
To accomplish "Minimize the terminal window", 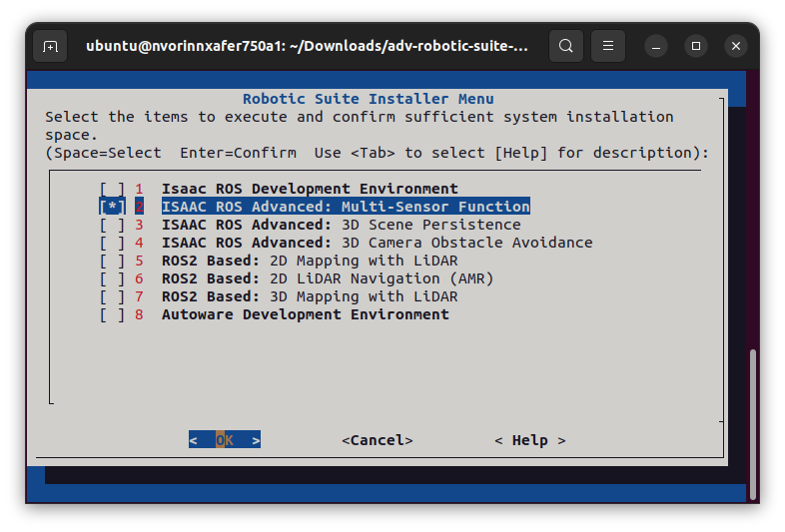I will (655, 46).
